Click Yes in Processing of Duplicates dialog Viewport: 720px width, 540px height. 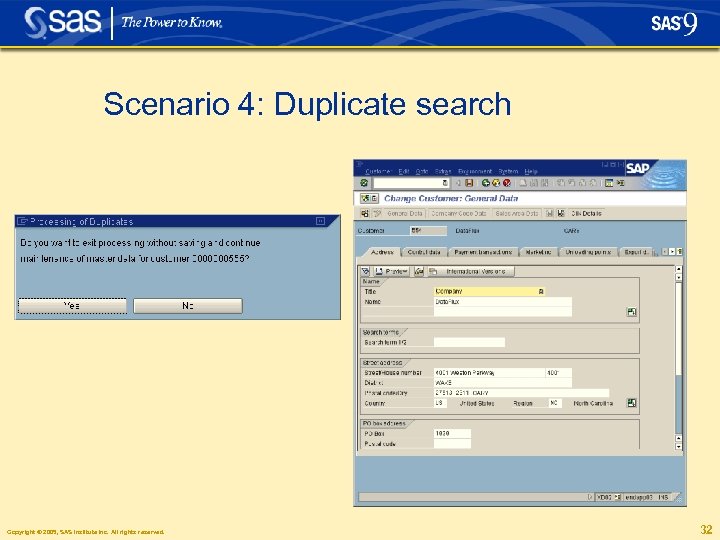coord(72,306)
